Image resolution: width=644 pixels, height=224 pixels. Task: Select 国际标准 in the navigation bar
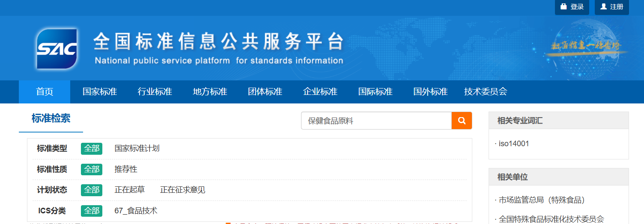pos(376,92)
